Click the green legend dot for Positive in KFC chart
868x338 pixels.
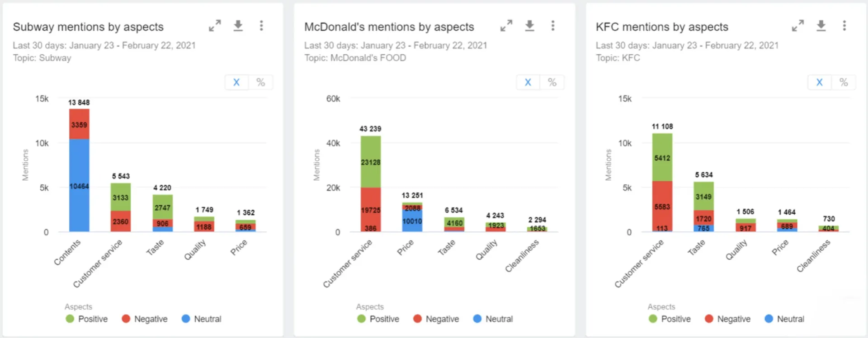point(653,319)
